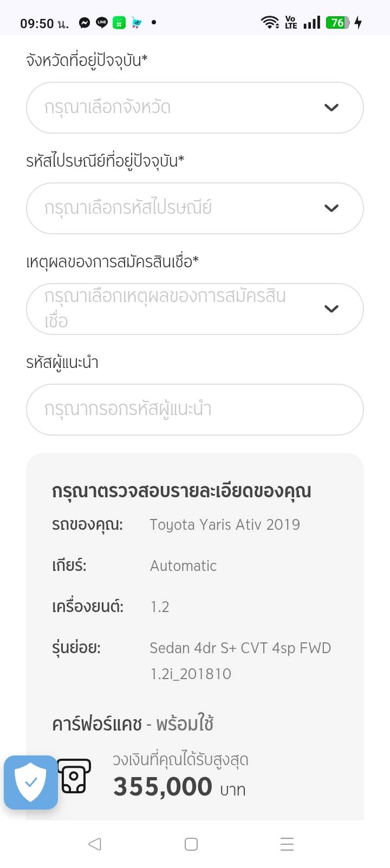Click the postal code dropdown chevron arrow
390x868 pixels.
[x=331, y=208]
